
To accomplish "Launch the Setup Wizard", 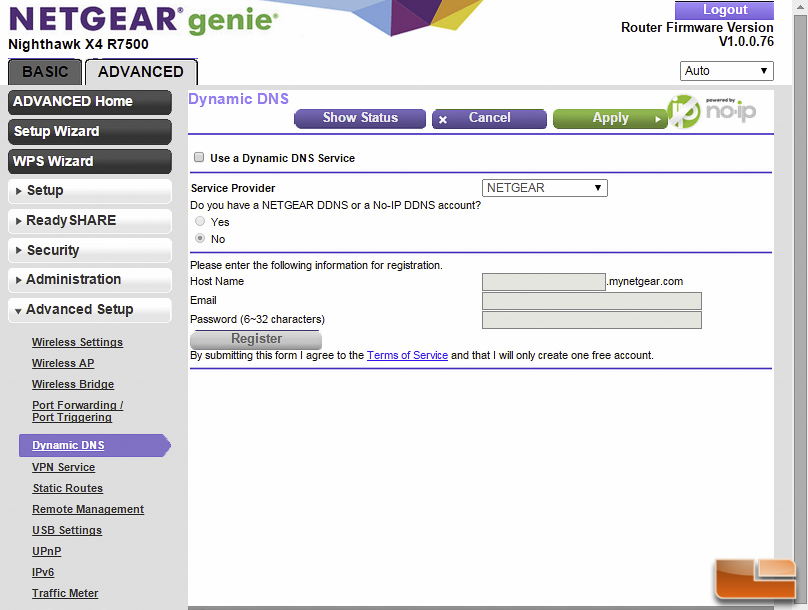I will pos(90,131).
